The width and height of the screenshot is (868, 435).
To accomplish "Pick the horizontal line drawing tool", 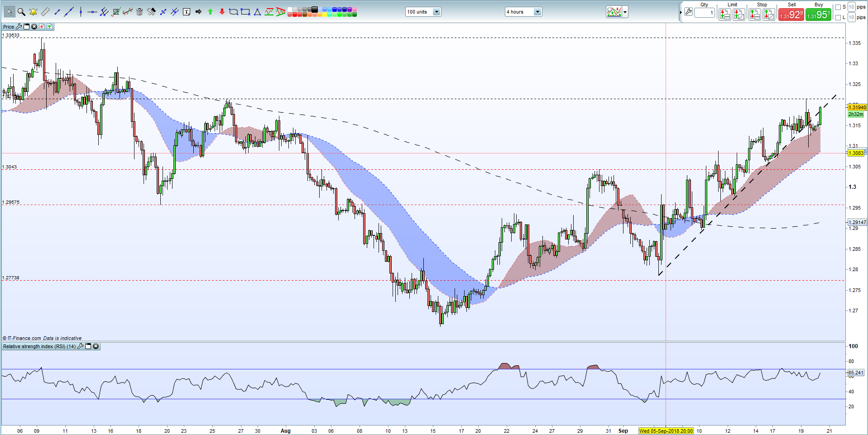I will (92, 12).
